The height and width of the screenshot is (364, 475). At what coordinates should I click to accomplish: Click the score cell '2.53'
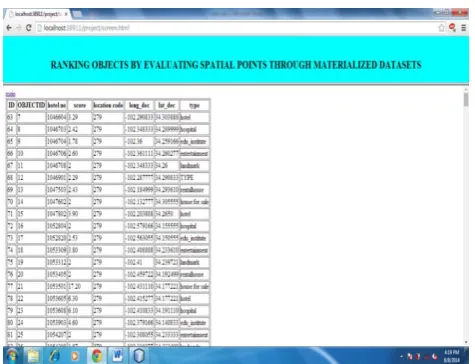80,238
